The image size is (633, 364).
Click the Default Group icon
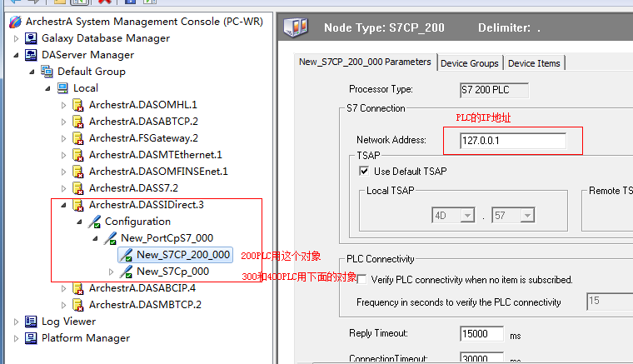[47, 72]
